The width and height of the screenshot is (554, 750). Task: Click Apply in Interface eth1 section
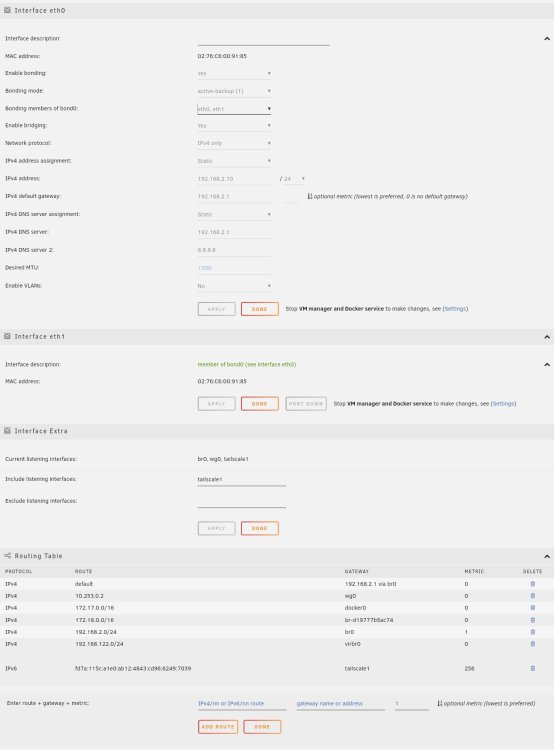point(216,404)
